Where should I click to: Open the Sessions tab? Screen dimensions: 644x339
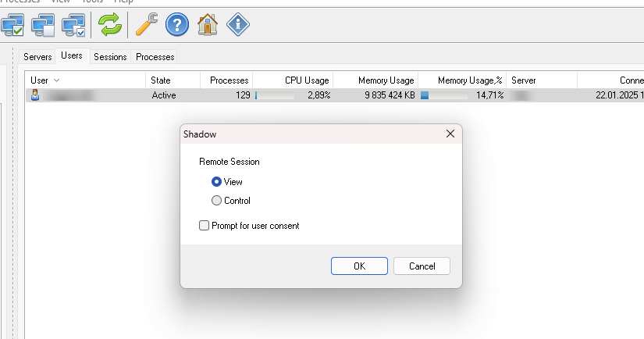point(110,57)
